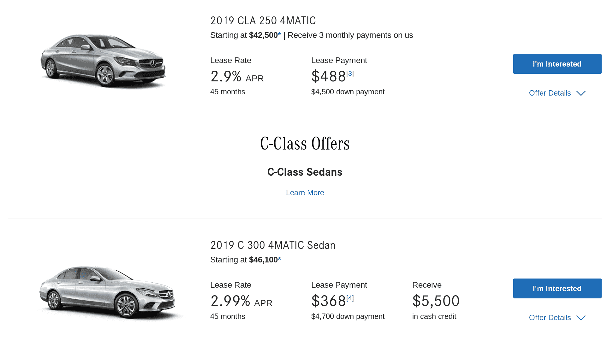Click I'm Interested for CLA 250 4MATIC

click(557, 64)
